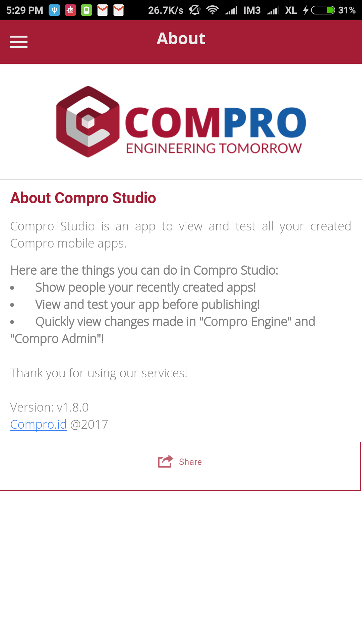Tap the Share label
The height and width of the screenshot is (644, 362).
190,462
